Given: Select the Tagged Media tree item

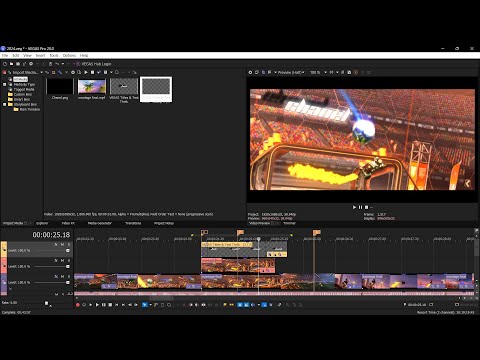Looking at the screenshot, I should (24, 89).
